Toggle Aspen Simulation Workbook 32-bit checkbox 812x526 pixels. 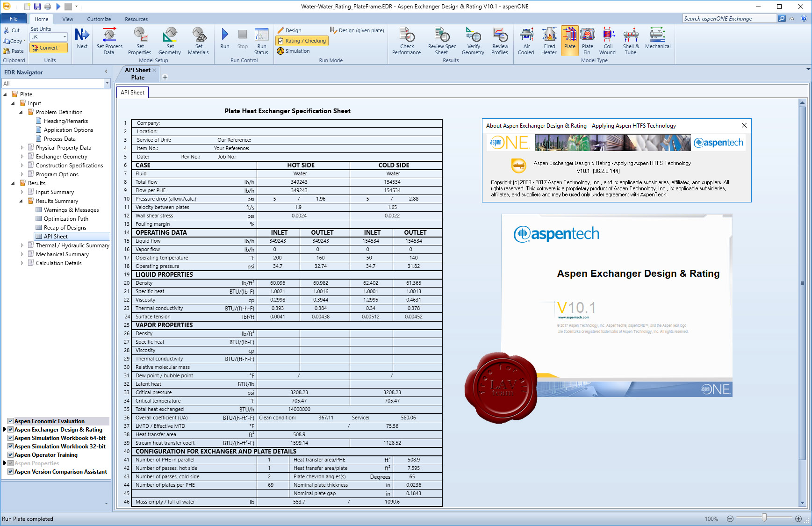10,447
